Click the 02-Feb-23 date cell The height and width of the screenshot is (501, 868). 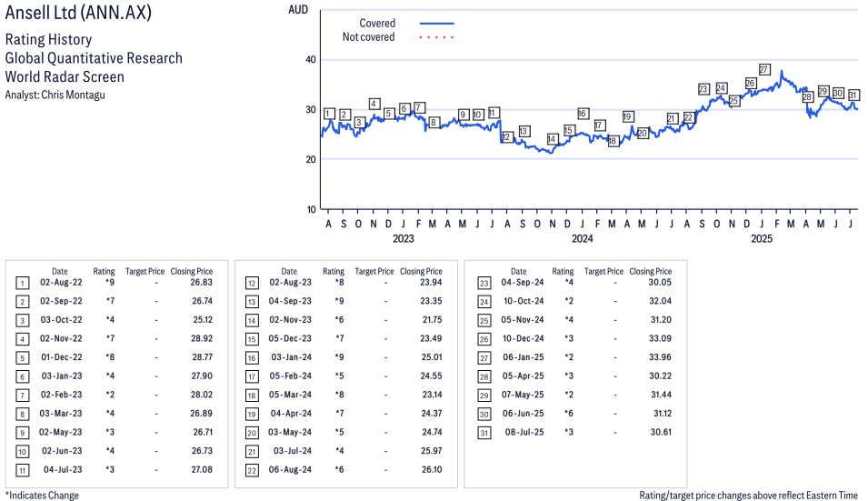coord(61,395)
